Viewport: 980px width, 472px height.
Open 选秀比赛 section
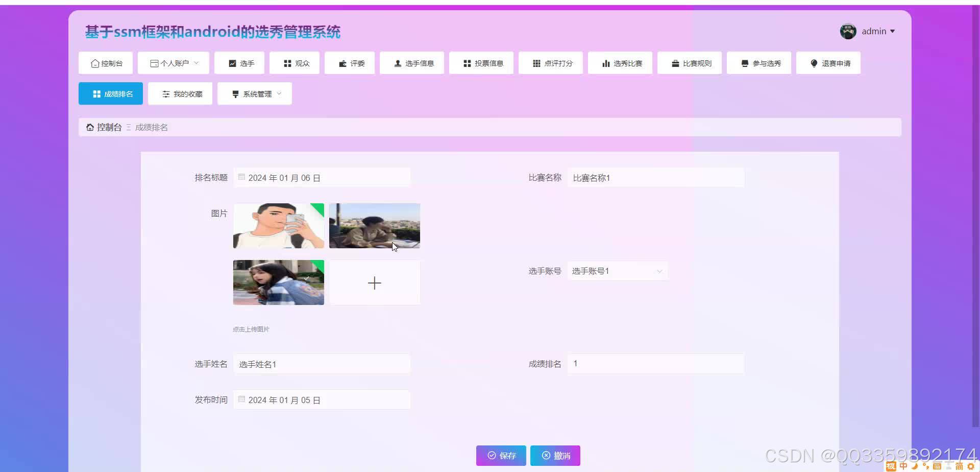tap(620, 63)
